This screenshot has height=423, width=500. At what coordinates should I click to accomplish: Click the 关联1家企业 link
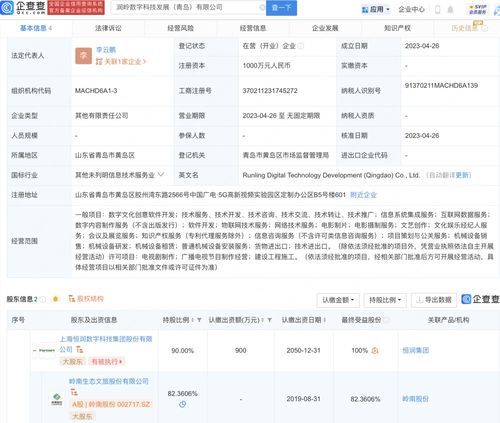pyautogui.click(x=121, y=62)
